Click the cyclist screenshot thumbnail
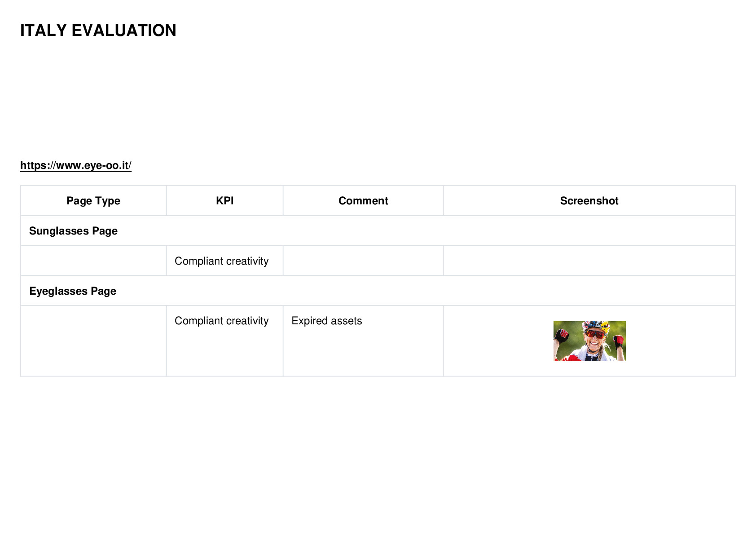The image size is (756, 535). (x=589, y=341)
